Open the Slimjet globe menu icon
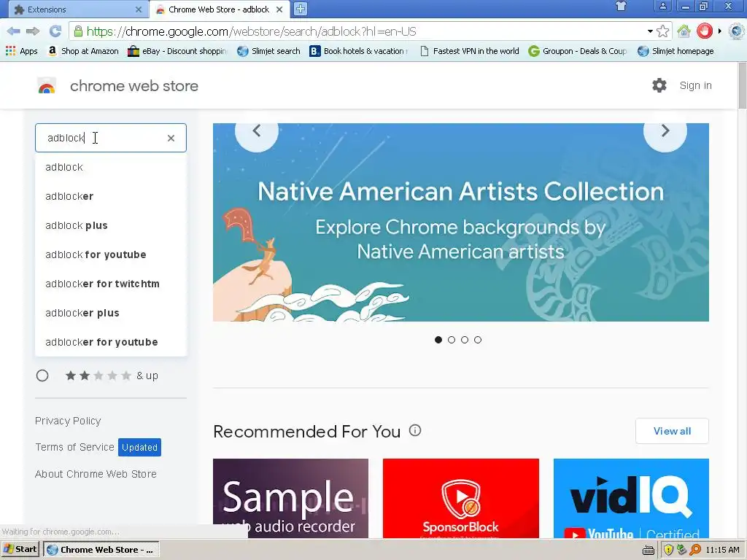Viewport: 747px width, 560px height. pos(737,31)
